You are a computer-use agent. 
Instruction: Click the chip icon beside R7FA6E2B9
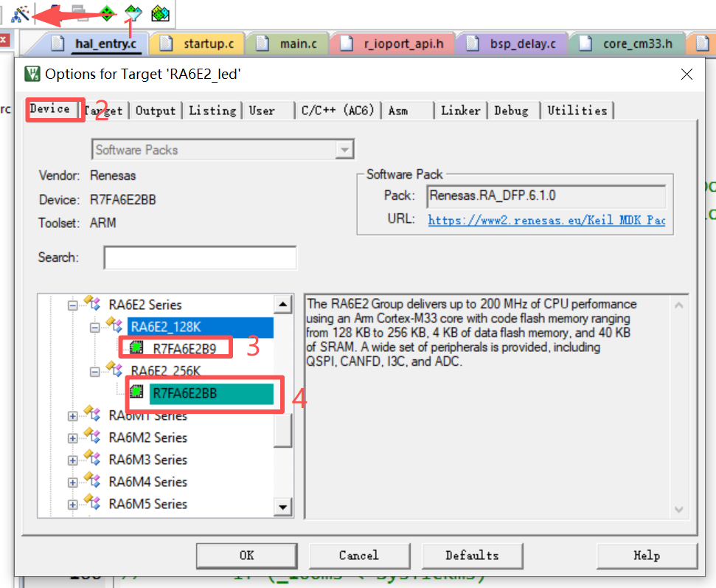(x=136, y=347)
